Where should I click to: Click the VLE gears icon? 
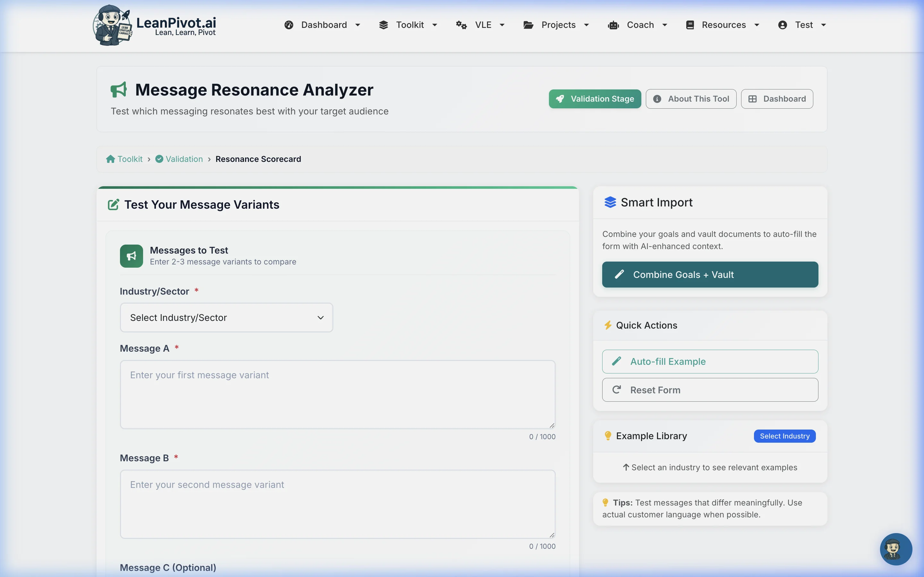pyautogui.click(x=462, y=25)
